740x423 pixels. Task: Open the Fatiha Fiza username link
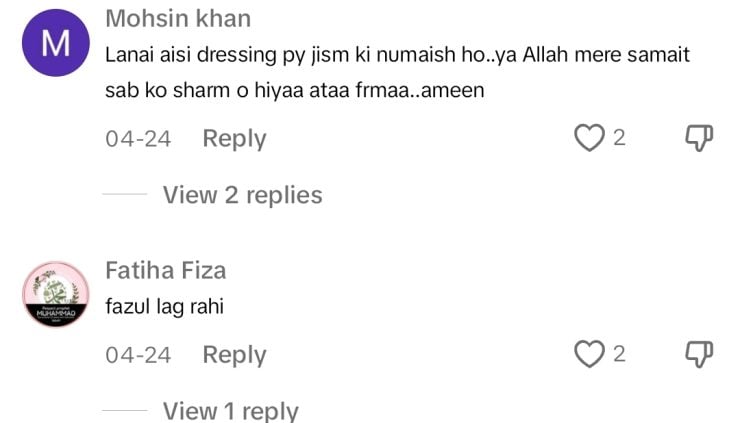tap(166, 271)
